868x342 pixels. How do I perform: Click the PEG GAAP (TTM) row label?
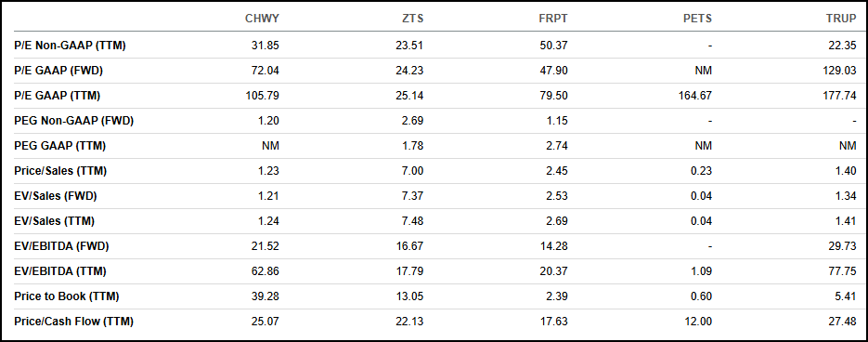coord(59,146)
